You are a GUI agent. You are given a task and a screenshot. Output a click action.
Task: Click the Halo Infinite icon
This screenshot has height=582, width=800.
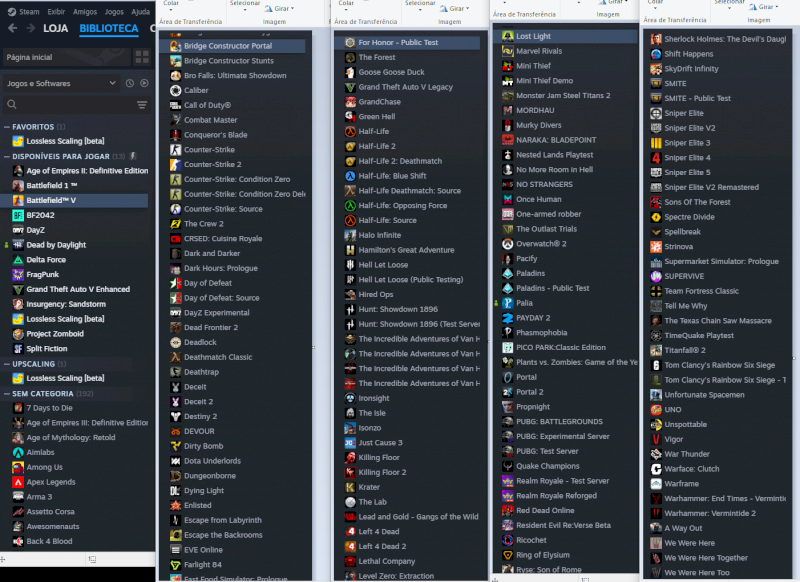(x=350, y=235)
